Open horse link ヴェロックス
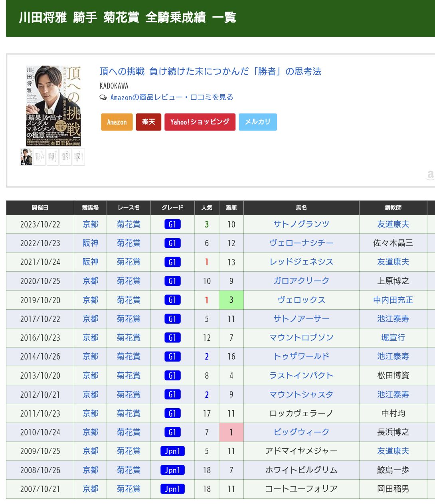The height and width of the screenshot is (504, 435). click(301, 300)
